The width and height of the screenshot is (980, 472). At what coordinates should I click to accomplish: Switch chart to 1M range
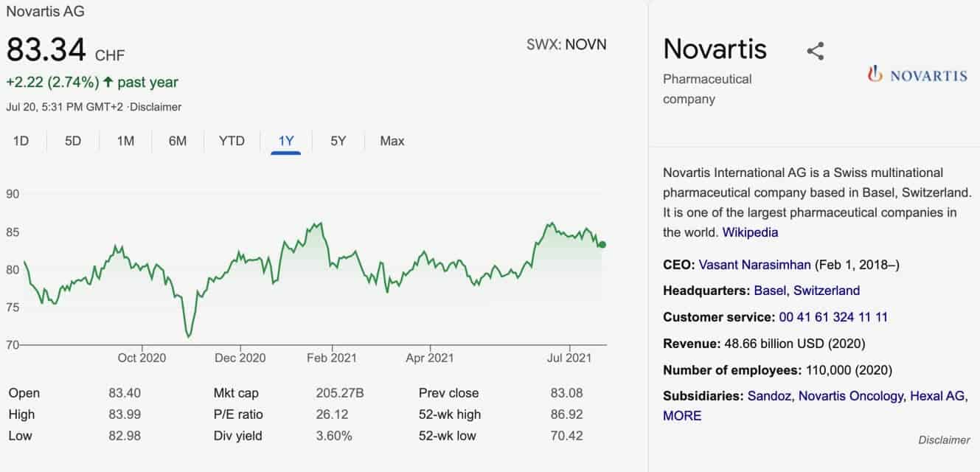[x=125, y=141]
